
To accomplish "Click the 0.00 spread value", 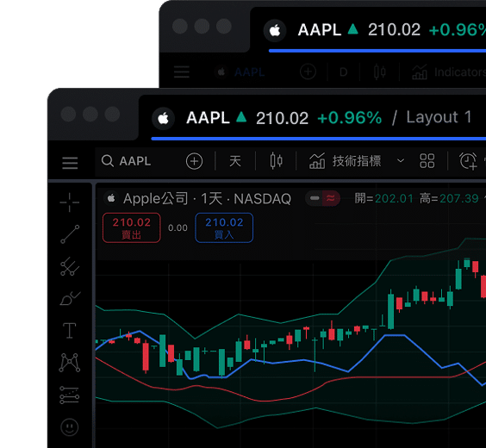I will (178, 228).
